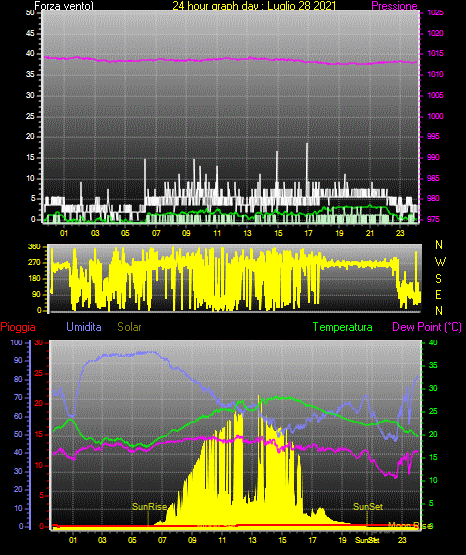The height and width of the screenshot is (555, 466).
Task: Click the red rain axis value 25
Action: (x=38, y=373)
